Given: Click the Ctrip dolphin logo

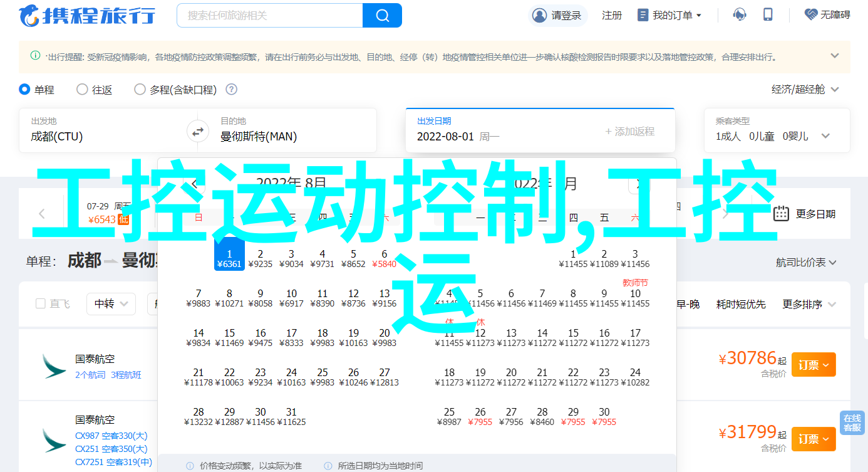Looking at the screenshot, I should 29,15.
